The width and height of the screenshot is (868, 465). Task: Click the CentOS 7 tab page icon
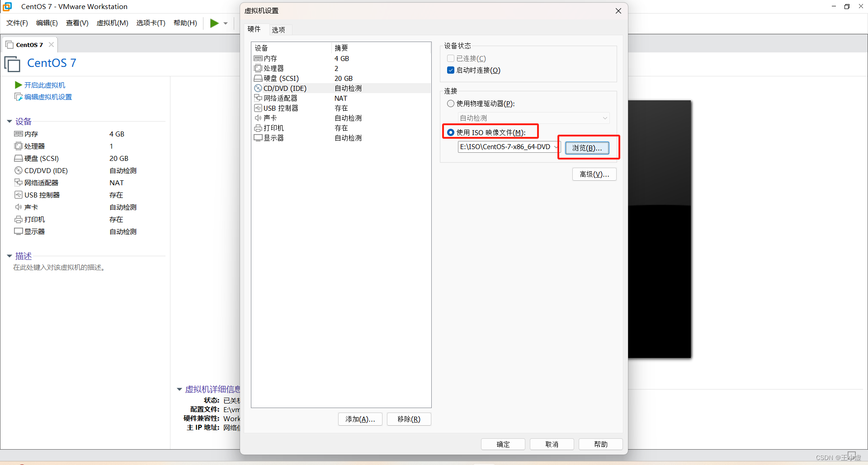click(9, 45)
